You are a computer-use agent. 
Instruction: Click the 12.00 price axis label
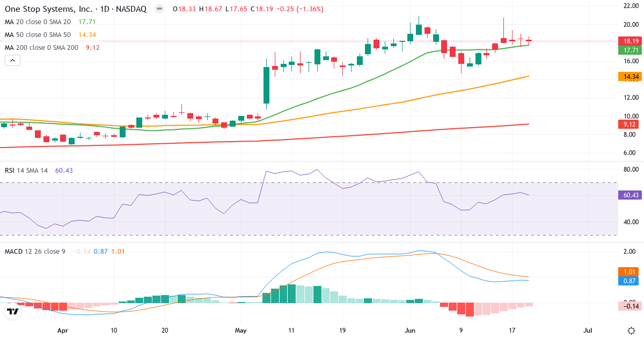point(630,97)
